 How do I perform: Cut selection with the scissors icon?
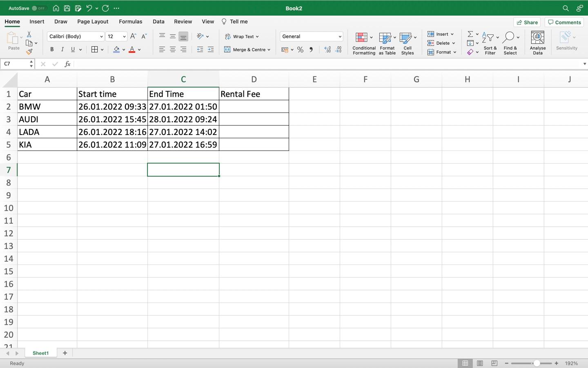(x=29, y=34)
